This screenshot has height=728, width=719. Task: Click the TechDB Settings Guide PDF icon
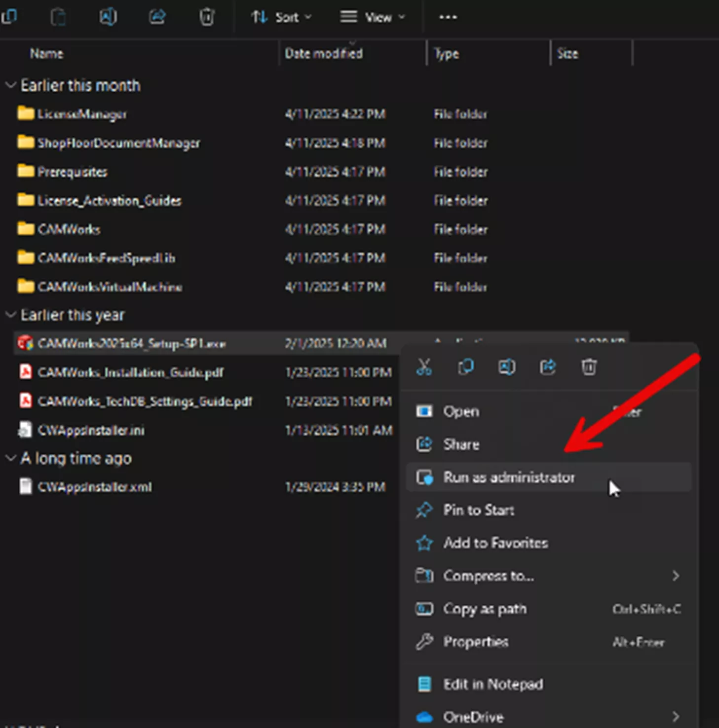pyautogui.click(x=26, y=400)
